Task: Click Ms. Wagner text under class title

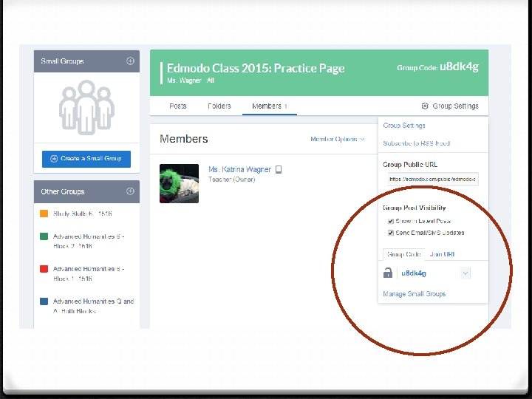Action: pos(184,81)
